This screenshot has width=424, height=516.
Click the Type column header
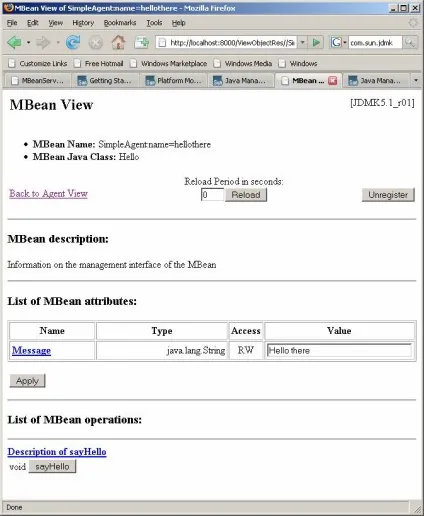pyautogui.click(x=162, y=331)
